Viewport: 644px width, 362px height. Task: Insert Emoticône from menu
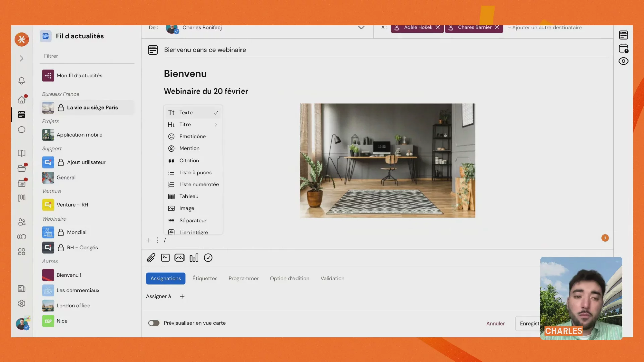click(193, 137)
